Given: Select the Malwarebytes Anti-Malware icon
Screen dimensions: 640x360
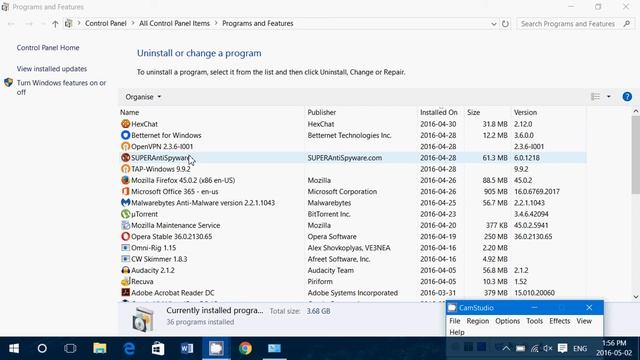Looking at the screenshot, I should click(125, 202).
